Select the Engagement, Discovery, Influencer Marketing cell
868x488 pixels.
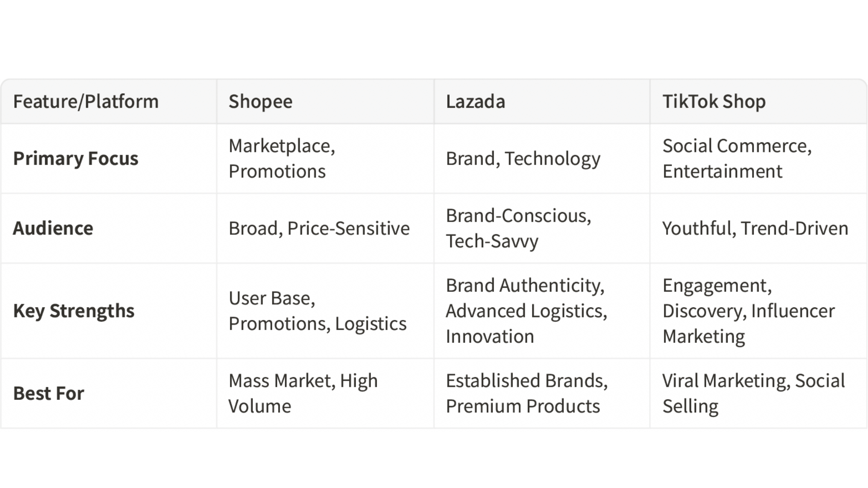click(x=758, y=311)
